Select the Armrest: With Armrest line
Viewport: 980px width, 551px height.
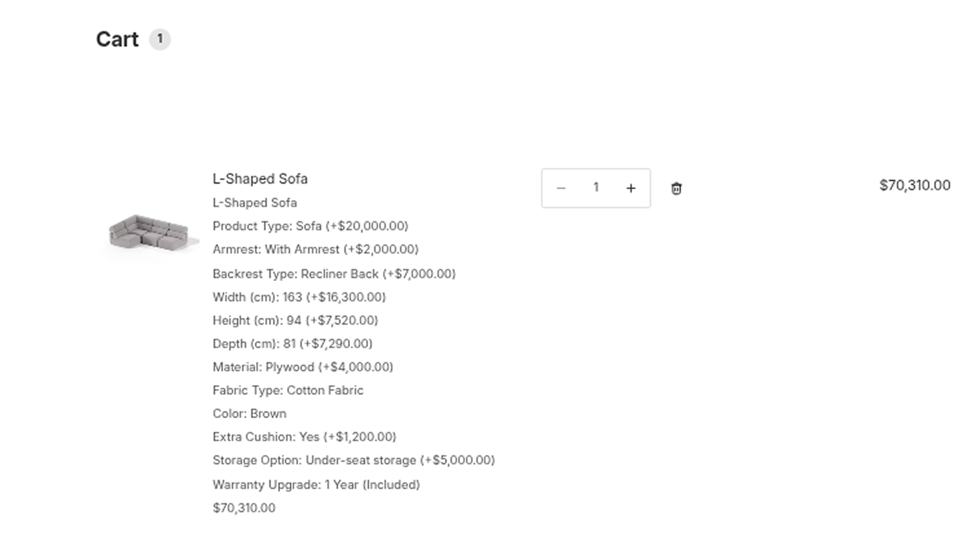[x=315, y=249]
